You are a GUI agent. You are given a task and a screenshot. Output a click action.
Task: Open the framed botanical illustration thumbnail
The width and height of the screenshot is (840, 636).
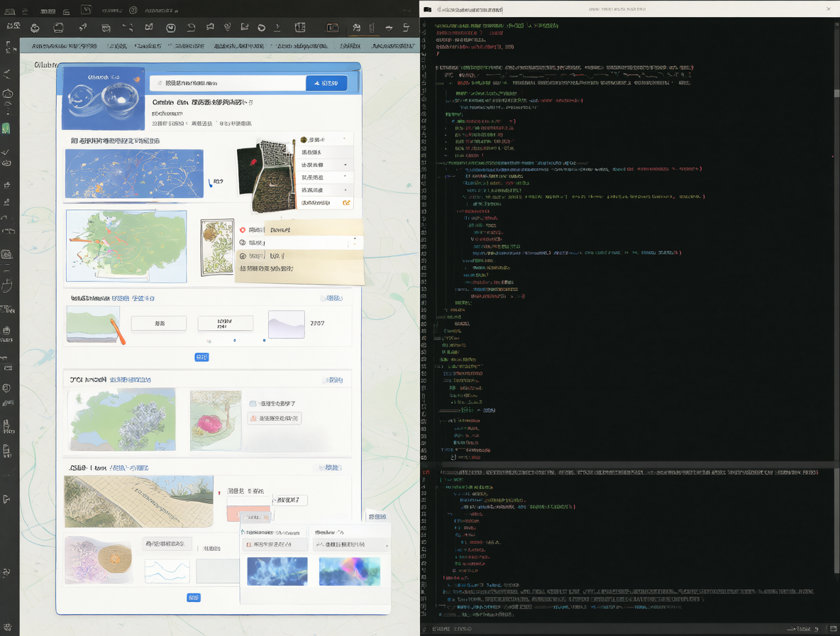point(217,247)
